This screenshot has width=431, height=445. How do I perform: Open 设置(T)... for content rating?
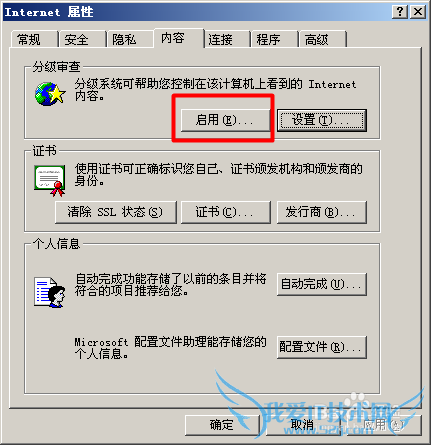tap(322, 120)
